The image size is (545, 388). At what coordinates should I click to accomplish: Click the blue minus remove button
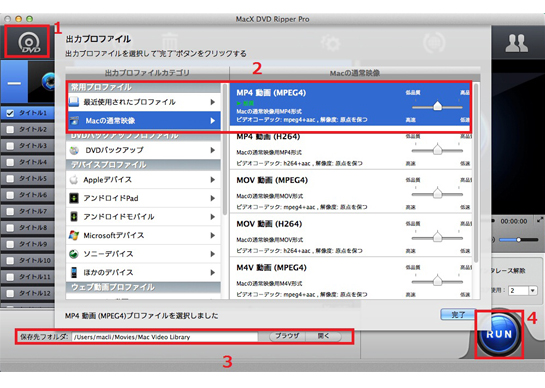pyautogui.click(x=14, y=83)
